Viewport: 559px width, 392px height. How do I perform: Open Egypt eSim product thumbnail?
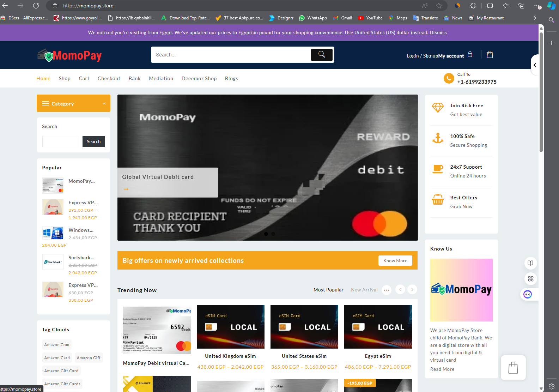pos(378,327)
